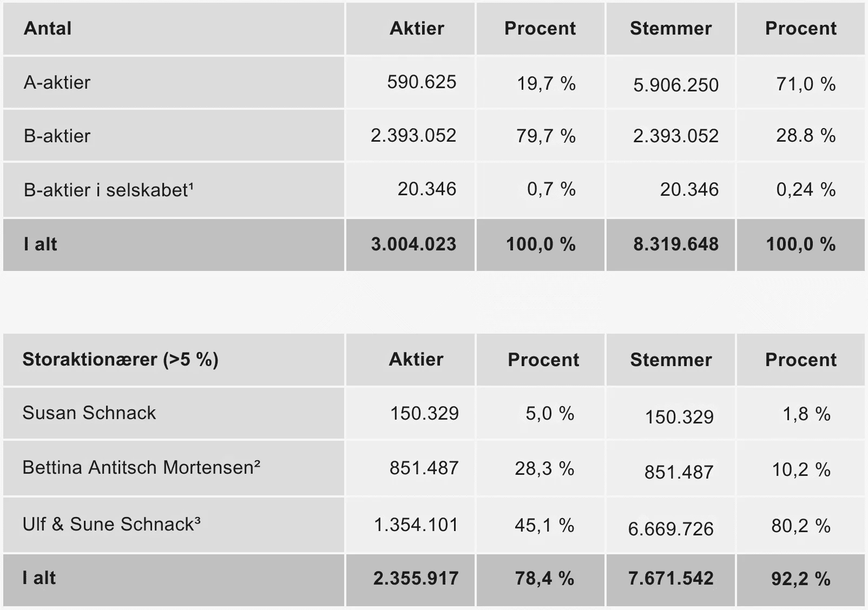
Task: Click the 6.669.726 votes cell
Action: pyautogui.click(x=670, y=528)
